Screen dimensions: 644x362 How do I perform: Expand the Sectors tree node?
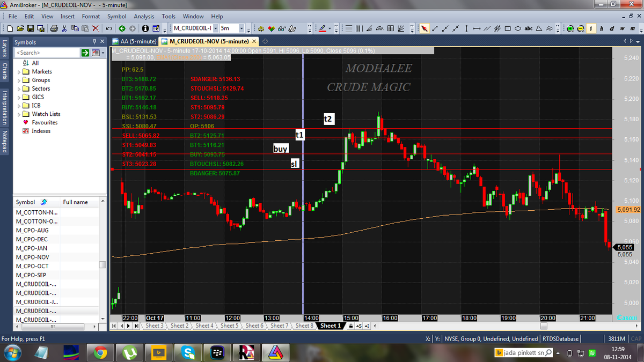click(x=19, y=88)
